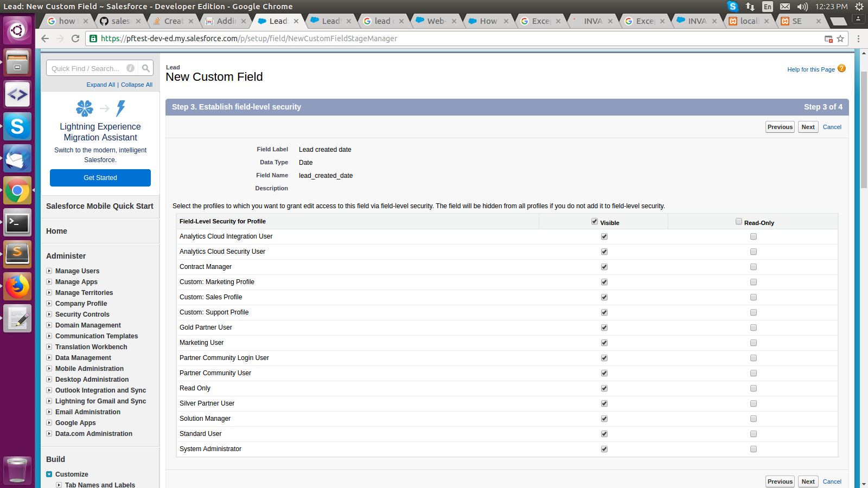Screen dimensions: 868x488
Task: Reload the current Salesforce page
Action: coord(75,38)
